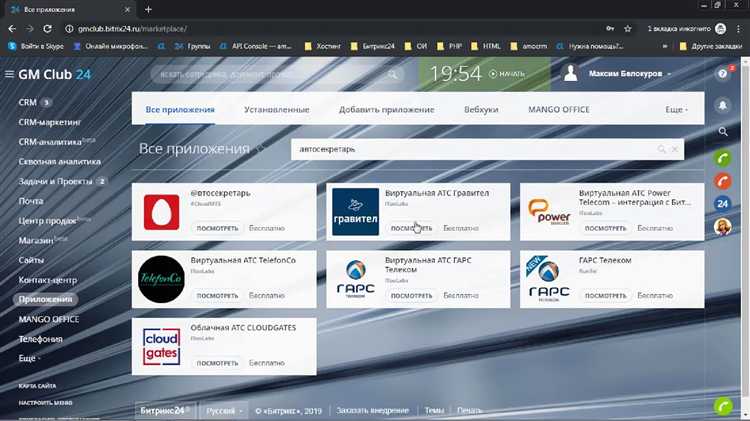Open the Cloud Gates app logo
This screenshot has width=750, height=421.
click(x=161, y=347)
